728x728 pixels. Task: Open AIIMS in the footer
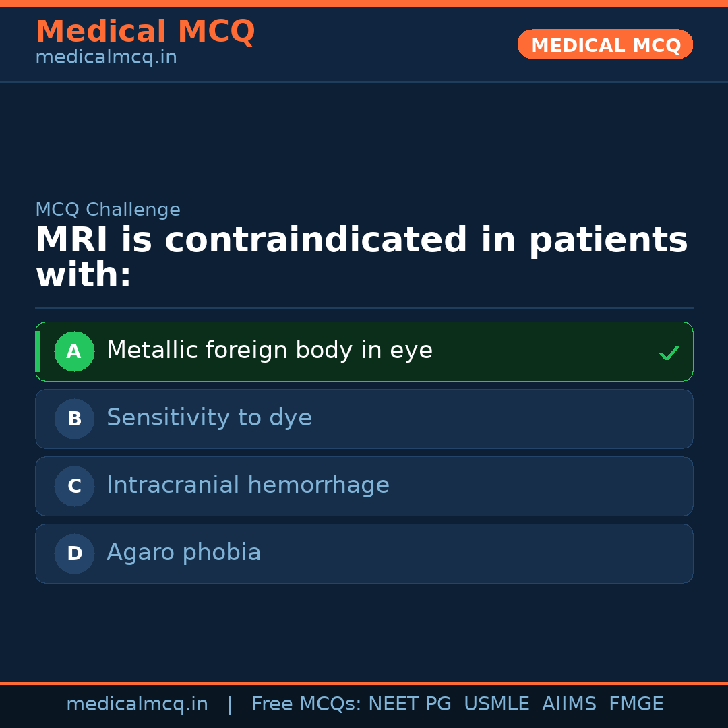pyautogui.click(x=569, y=704)
